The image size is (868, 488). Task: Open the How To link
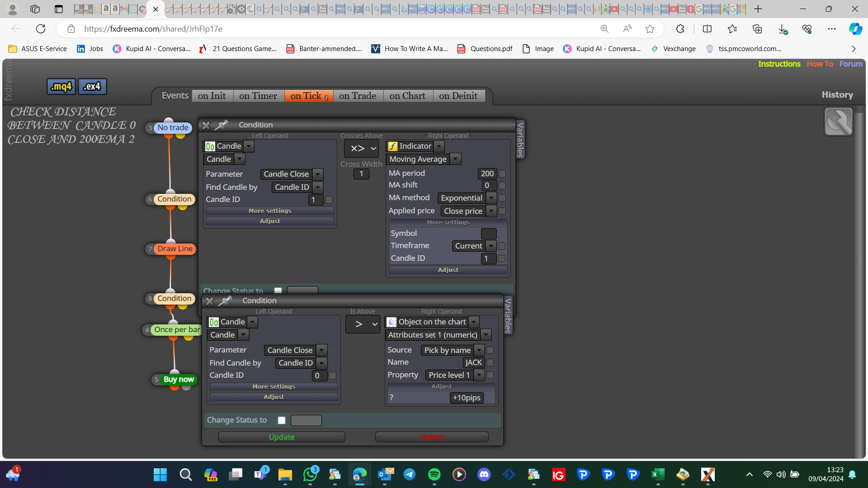point(820,64)
